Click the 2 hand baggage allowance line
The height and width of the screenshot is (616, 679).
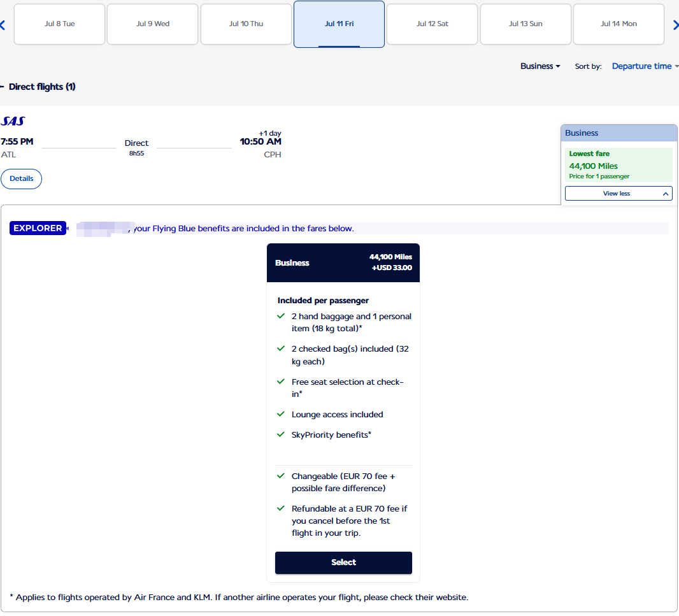(x=351, y=322)
